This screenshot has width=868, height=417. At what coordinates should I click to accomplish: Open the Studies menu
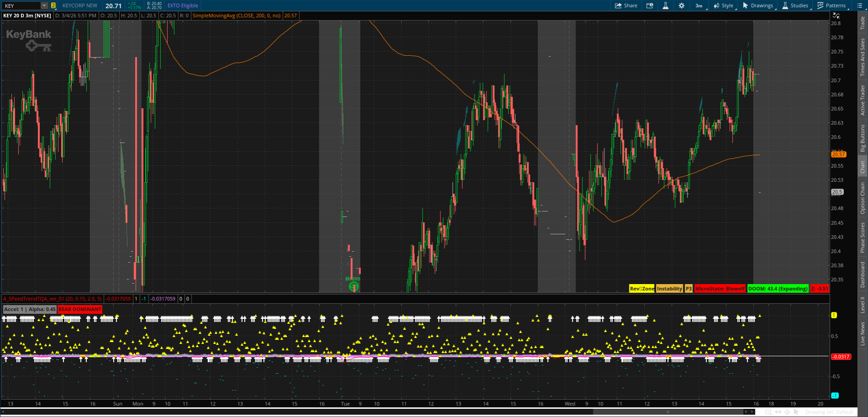[795, 5]
